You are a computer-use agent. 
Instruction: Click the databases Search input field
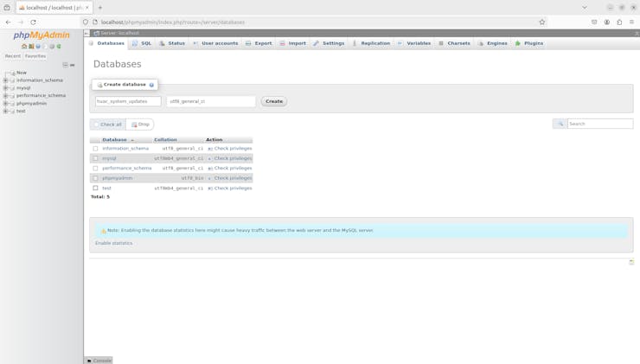click(600, 124)
